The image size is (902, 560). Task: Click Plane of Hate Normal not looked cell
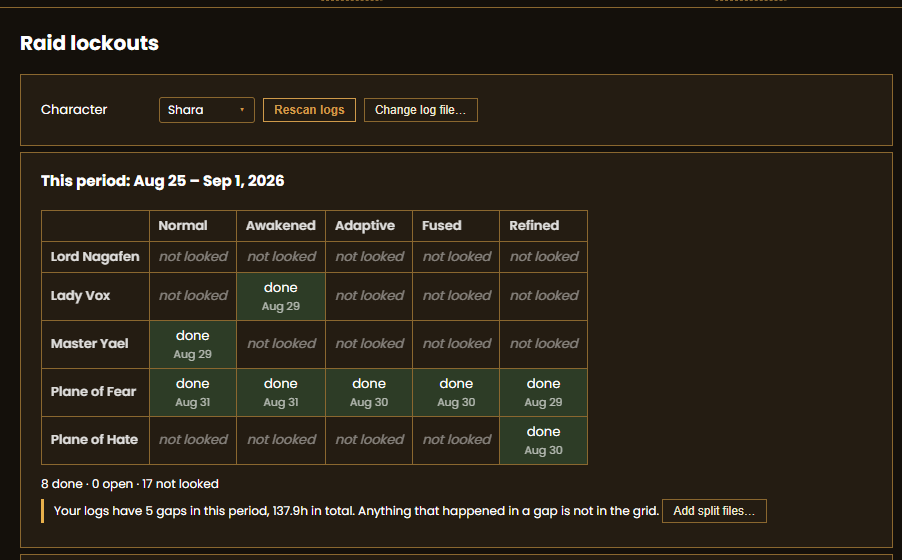pyautogui.click(x=193, y=440)
